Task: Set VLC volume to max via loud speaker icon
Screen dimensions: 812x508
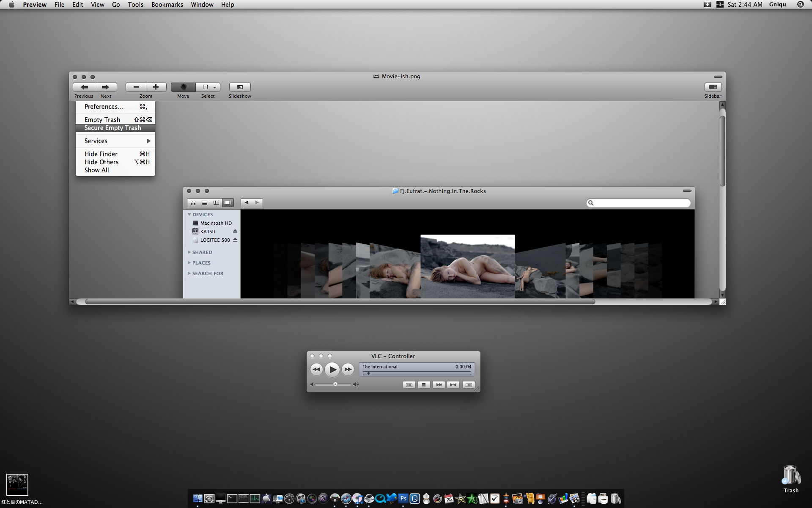Action: pos(356,384)
